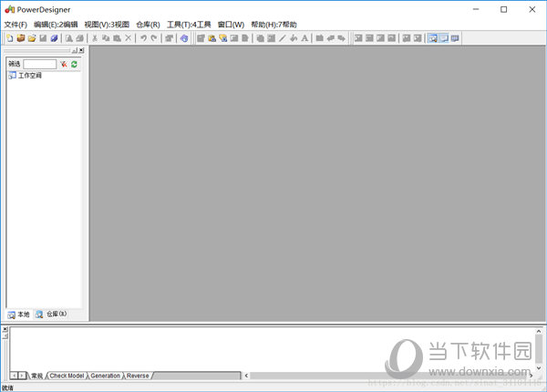Click the output tabs scroll-right arrow

click(x=22, y=376)
